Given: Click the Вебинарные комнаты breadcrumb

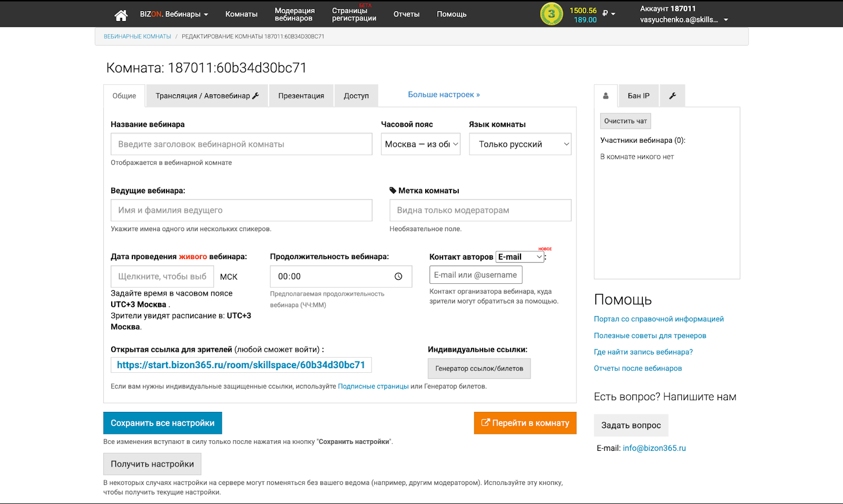Looking at the screenshot, I should pyautogui.click(x=138, y=37).
